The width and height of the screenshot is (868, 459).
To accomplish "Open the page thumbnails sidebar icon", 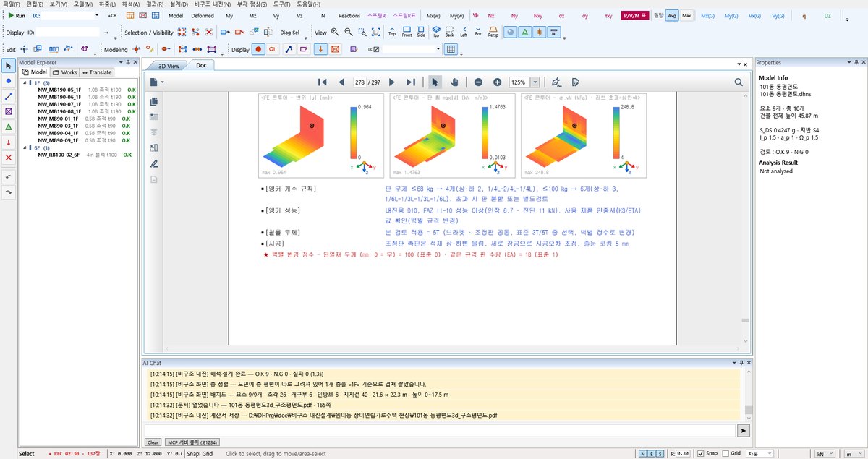I will (154, 102).
